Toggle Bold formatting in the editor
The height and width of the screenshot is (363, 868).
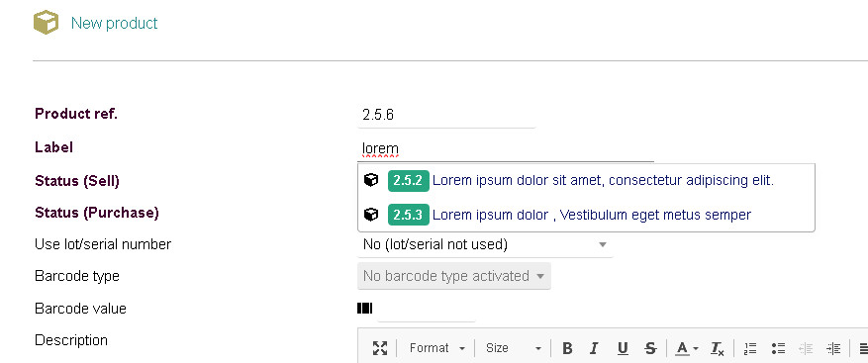567,348
